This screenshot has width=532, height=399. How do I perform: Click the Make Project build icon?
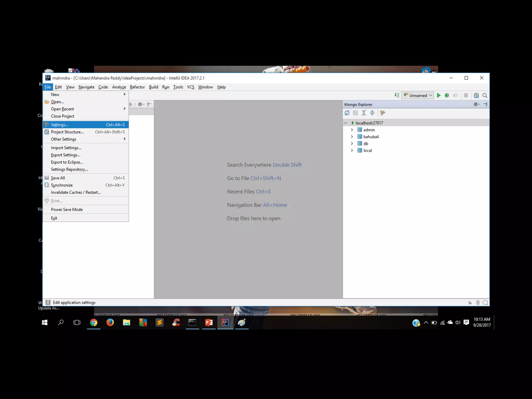(397, 95)
